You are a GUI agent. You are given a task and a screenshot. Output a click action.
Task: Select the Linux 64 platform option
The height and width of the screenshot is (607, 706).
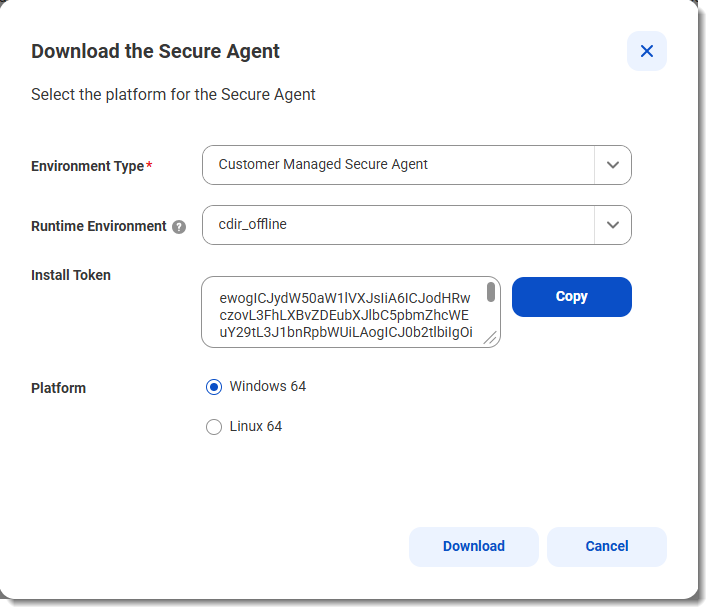pyautogui.click(x=214, y=427)
